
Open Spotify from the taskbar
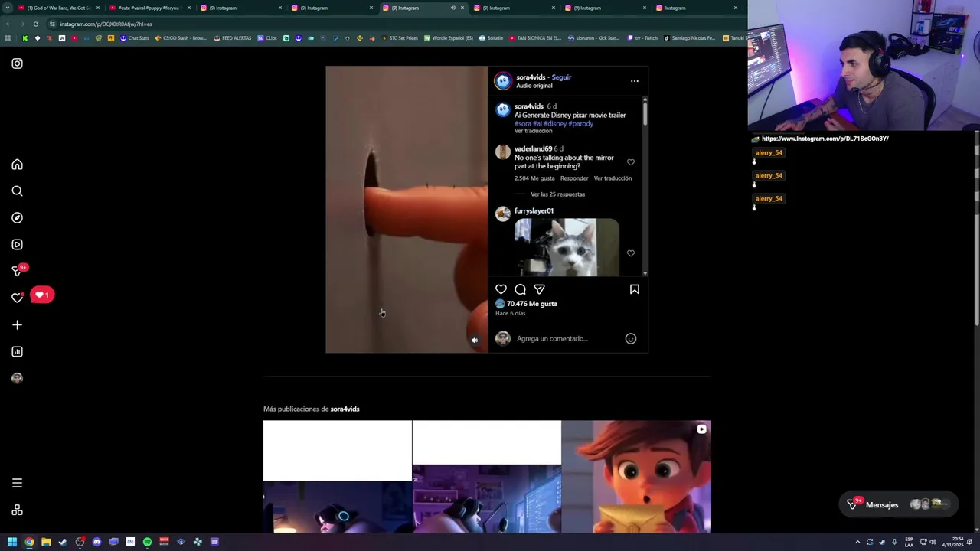(147, 542)
